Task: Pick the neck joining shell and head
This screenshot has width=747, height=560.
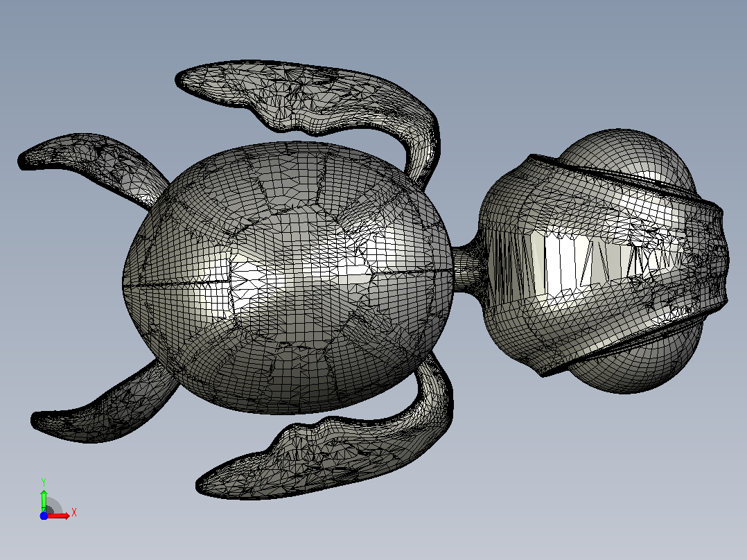Action: click(x=466, y=268)
